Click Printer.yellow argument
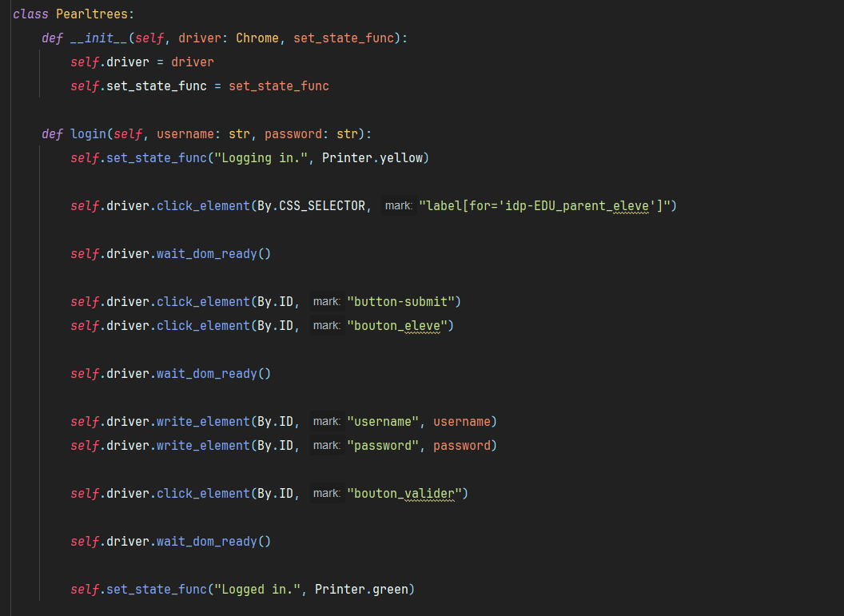 pos(372,158)
